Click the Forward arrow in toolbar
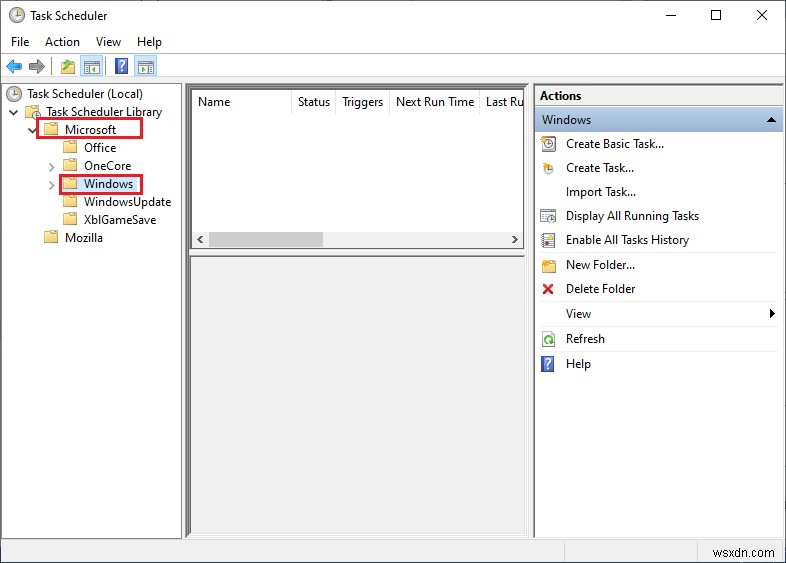The width and height of the screenshot is (786, 563). [37, 66]
